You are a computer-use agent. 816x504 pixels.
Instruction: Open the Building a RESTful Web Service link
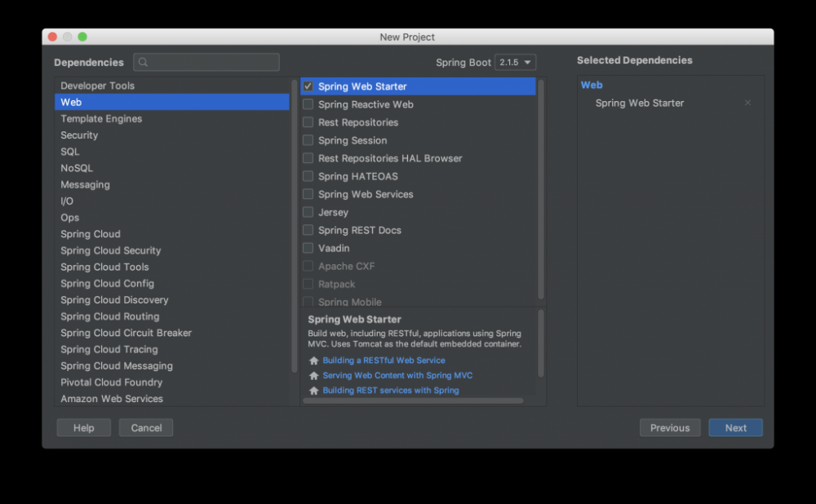point(384,360)
